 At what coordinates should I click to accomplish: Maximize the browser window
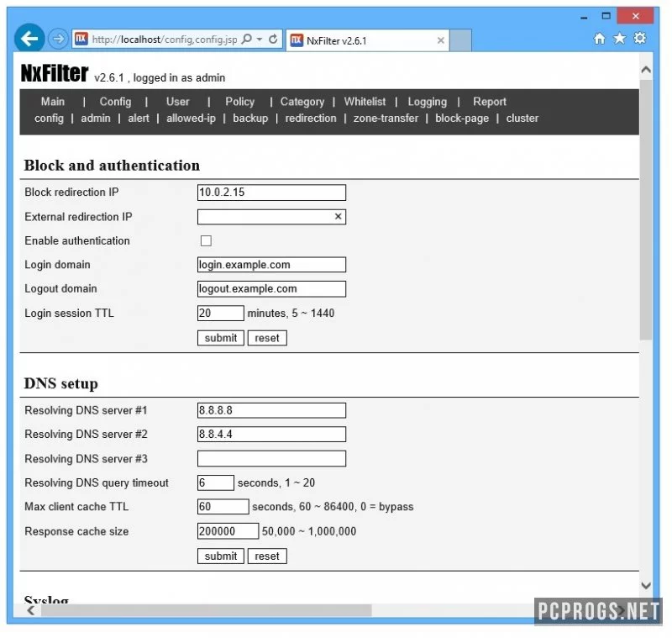tap(606, 16)
